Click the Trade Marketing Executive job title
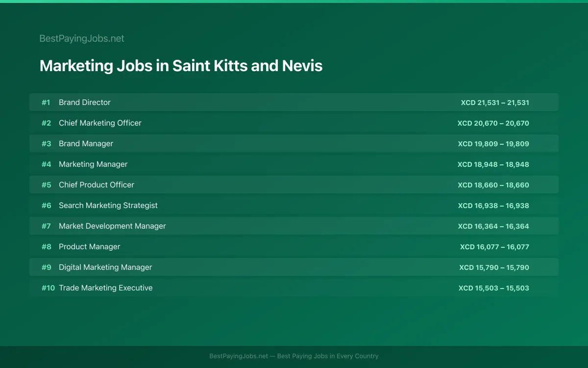Image resolution: width=588 pixels, height=368 pixels. [x=106, y=288]
